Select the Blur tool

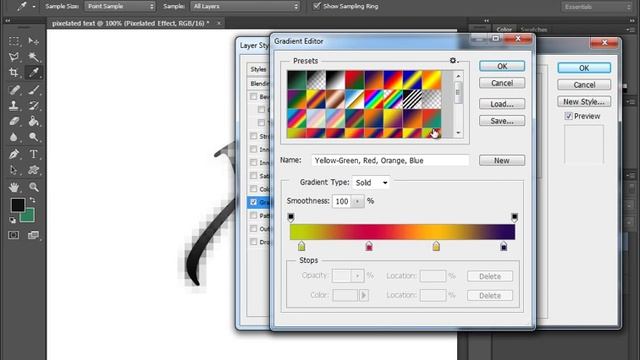coord(14,137)
